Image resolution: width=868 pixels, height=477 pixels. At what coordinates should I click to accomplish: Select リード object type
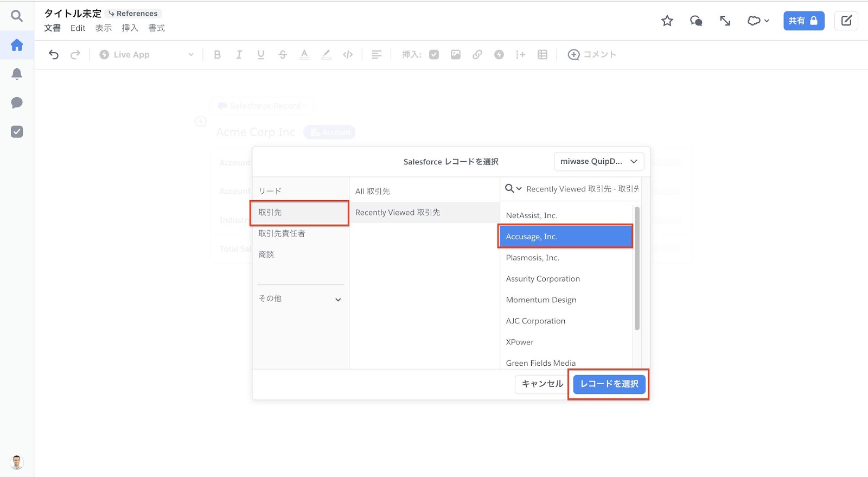coord(301,191)
